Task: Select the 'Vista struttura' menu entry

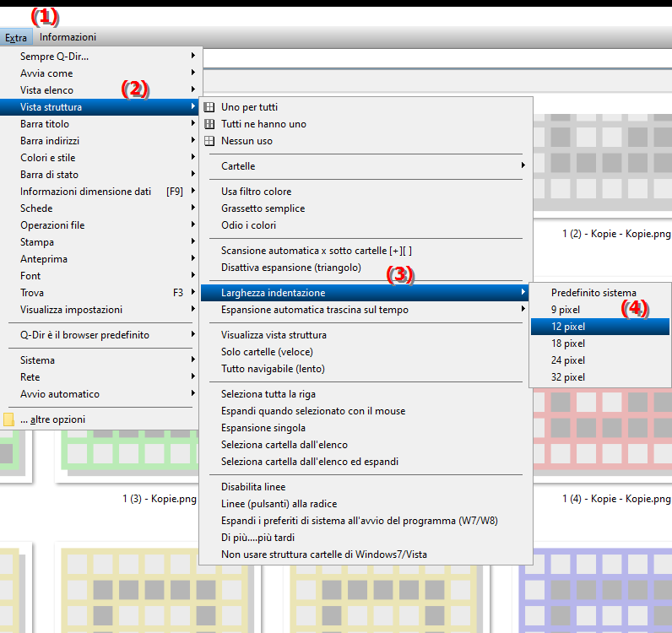Action: tap(99, 107)
